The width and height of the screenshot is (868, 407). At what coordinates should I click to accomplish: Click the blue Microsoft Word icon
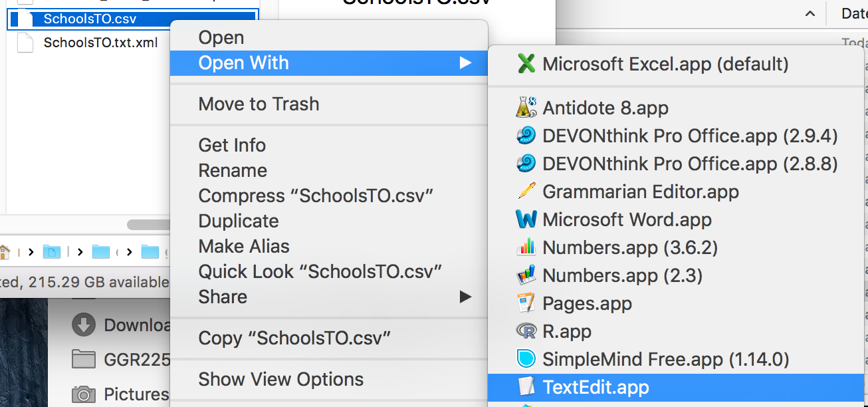click(526, 219)
